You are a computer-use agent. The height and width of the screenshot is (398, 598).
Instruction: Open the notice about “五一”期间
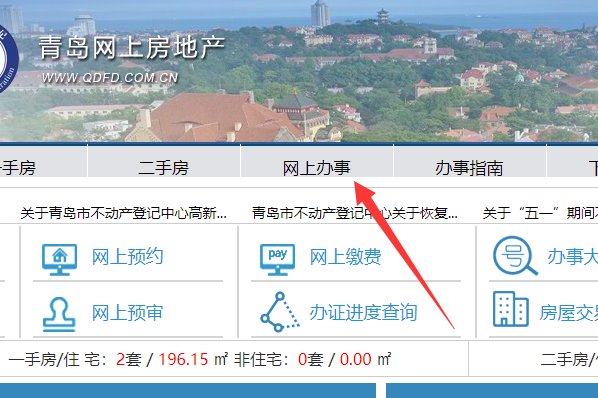(540, 213)
